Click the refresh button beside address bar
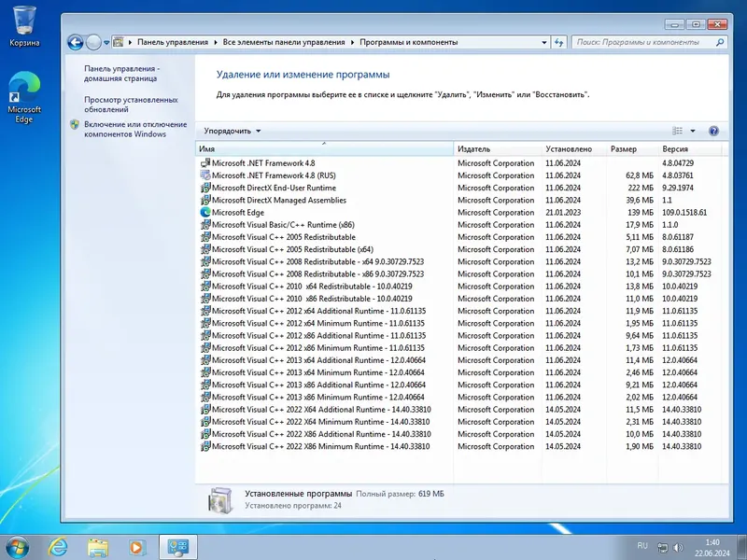747x560 pixels. [558, 42]
